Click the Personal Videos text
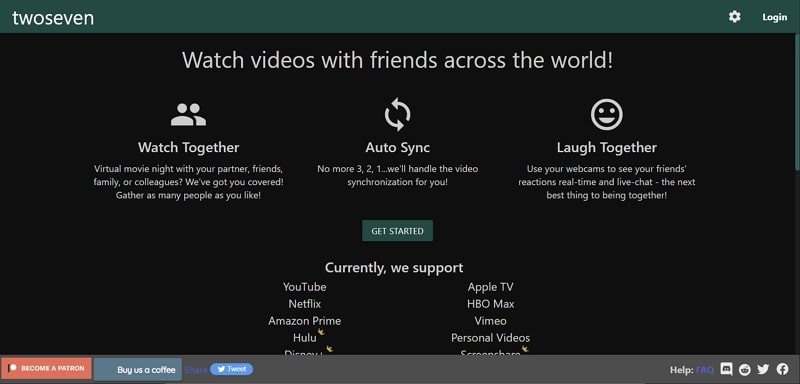 (490, 338)
